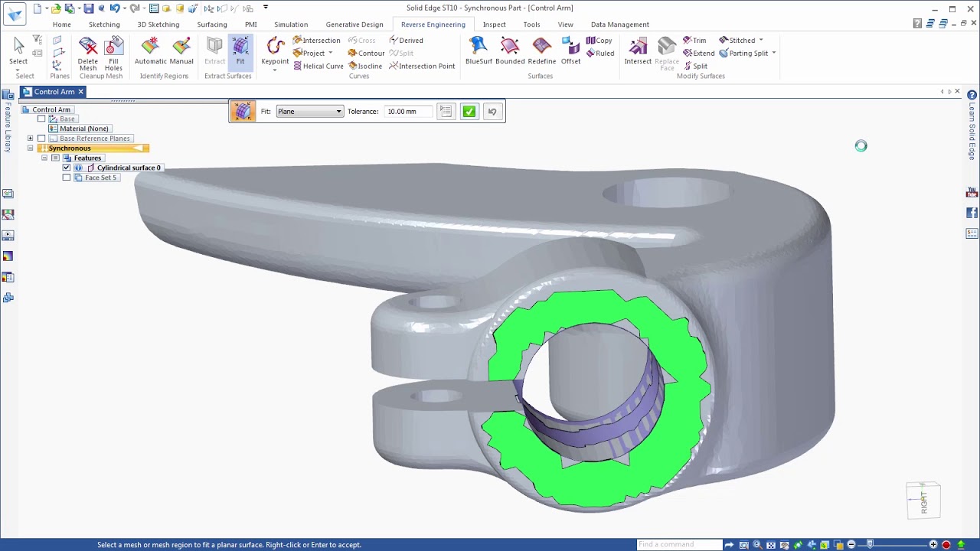Viewport: 980px width, 551px height.
Task: Accept fit with green checkmark button
Action: [469, 112]
